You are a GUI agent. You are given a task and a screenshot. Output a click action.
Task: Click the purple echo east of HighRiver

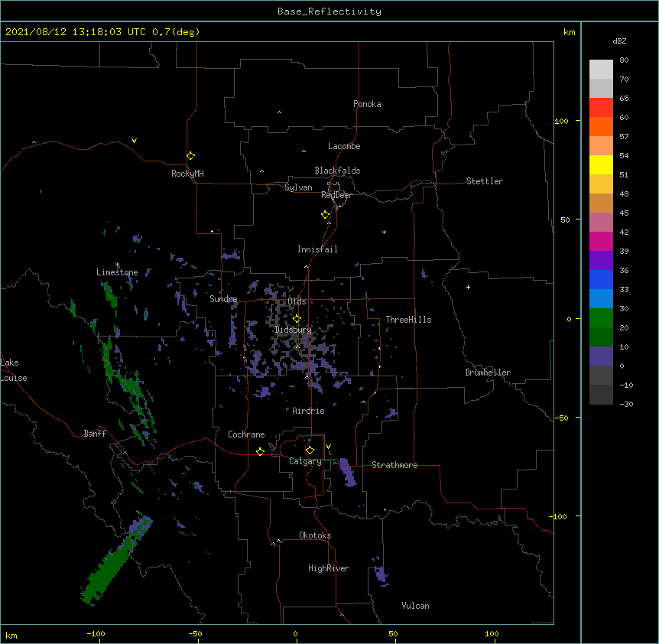tap(381, 574)
